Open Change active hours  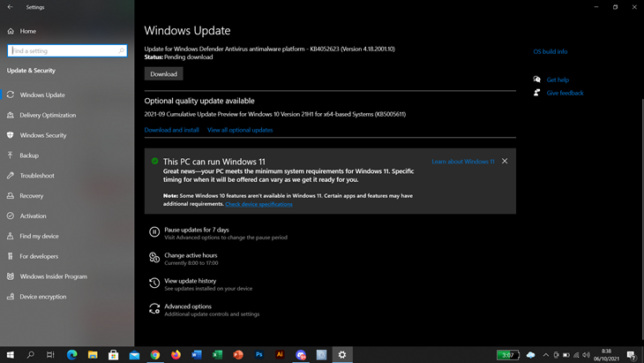(191, 255)
